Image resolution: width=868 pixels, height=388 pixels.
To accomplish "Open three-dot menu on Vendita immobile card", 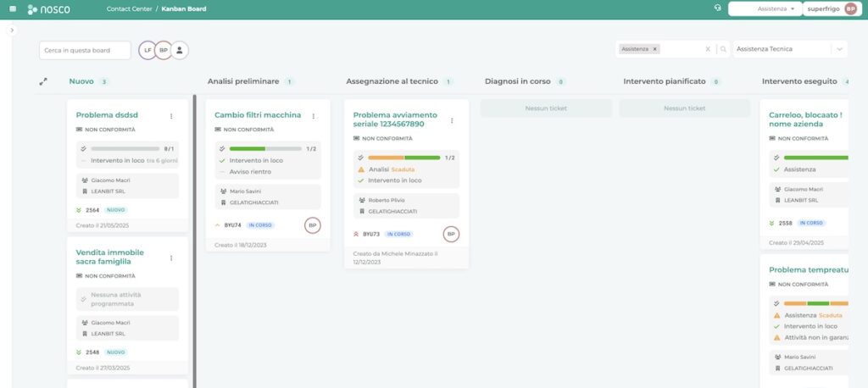I will [x=171, y=258].
